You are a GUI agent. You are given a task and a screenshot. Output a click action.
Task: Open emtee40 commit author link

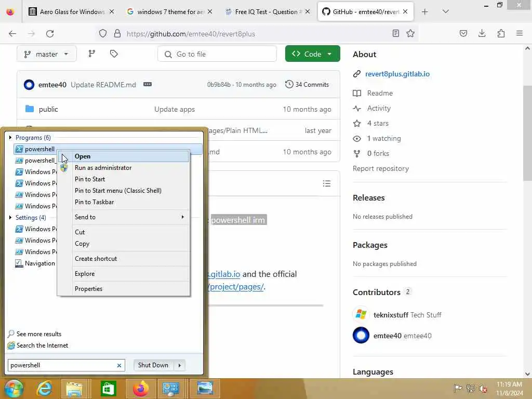pos(52,85)
